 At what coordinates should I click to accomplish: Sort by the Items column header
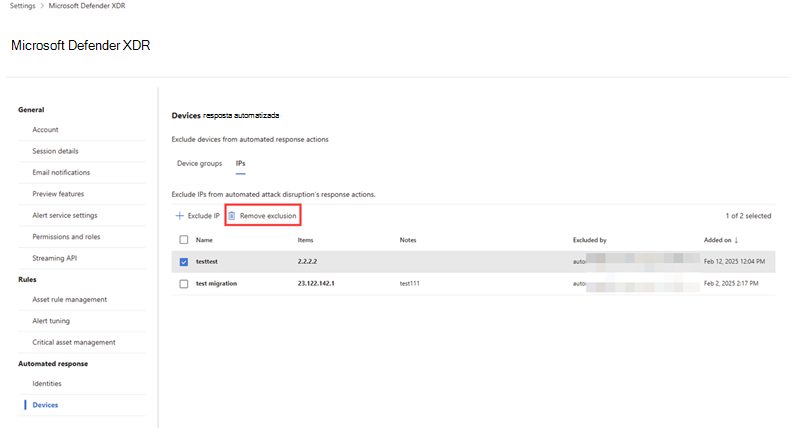(306, 240)
